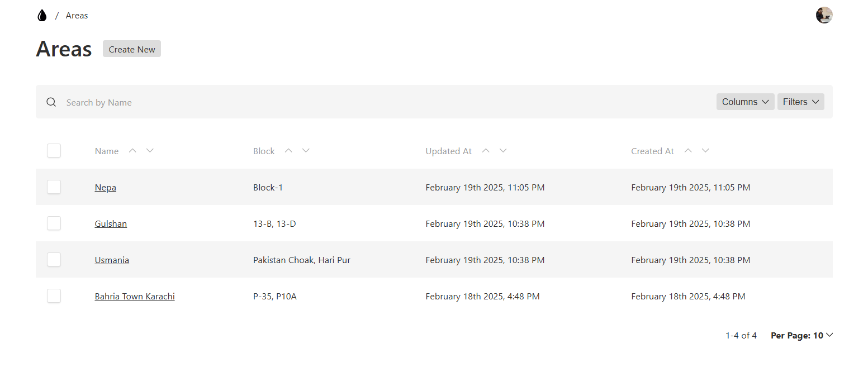Check the Nepa row checkbox
Viewport: 868px width, 391px height.
coord(54,187)
